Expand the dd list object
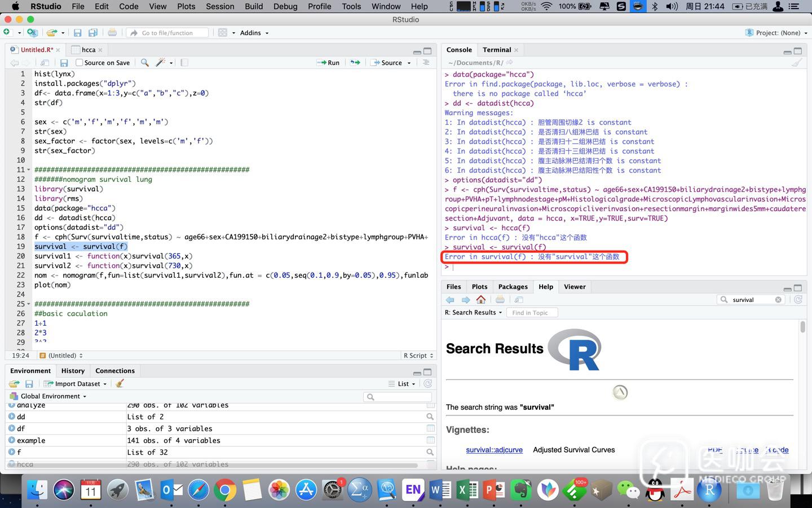This screenshot has width=812, height=508. (x=12, y=417)
